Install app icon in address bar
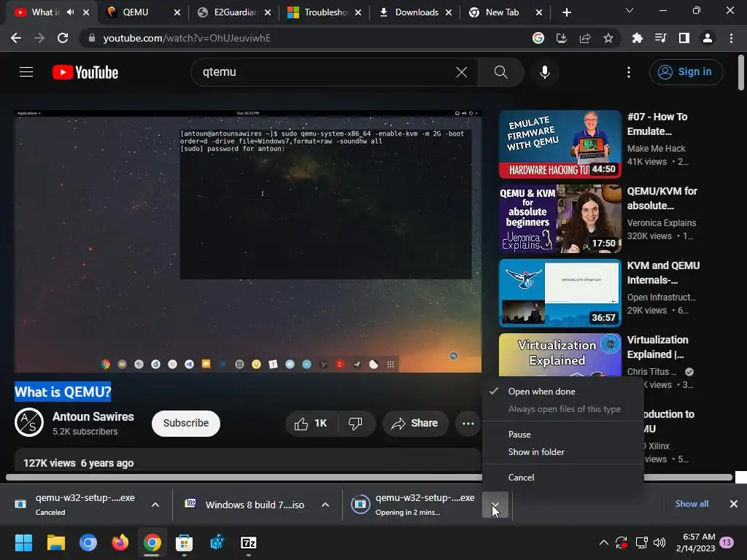Screen dimensions: 747x560 (561, 38)
